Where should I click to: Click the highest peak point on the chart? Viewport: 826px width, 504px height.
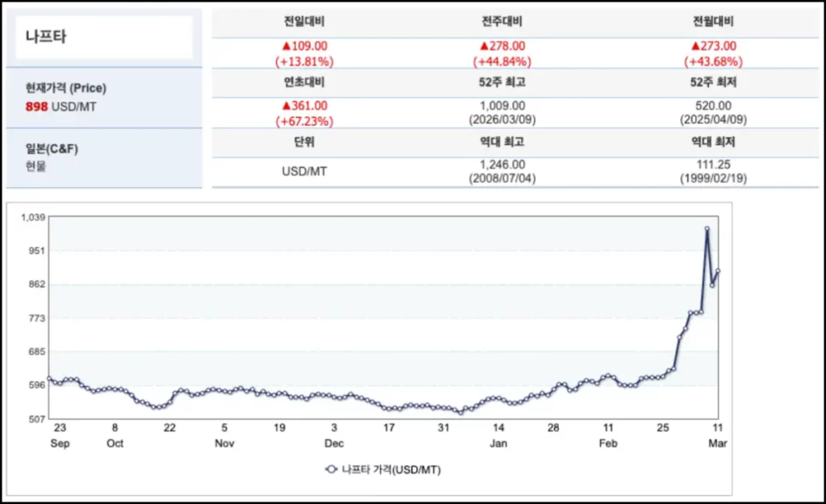click(x=707, y=229)
